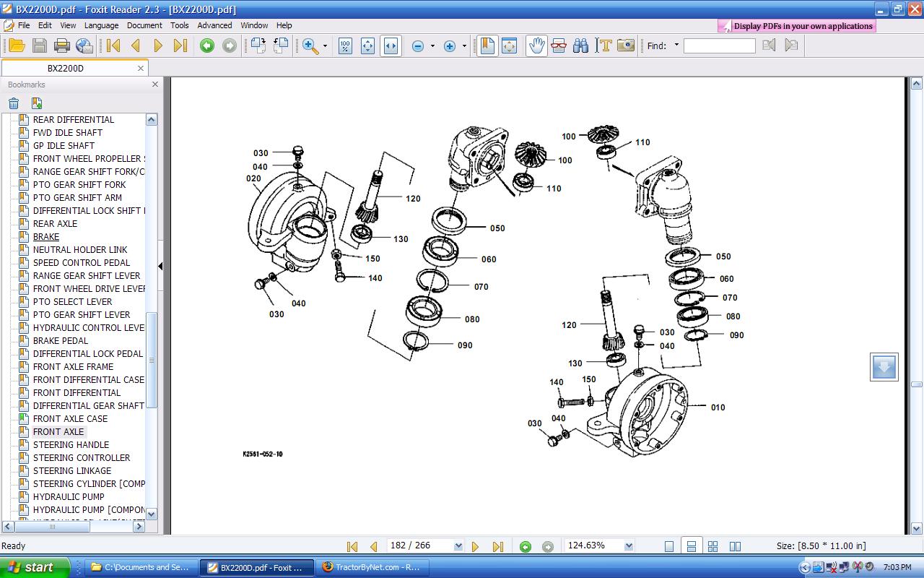Switch to TractorByNet.com Firefox taskbar window

point(373,567)
